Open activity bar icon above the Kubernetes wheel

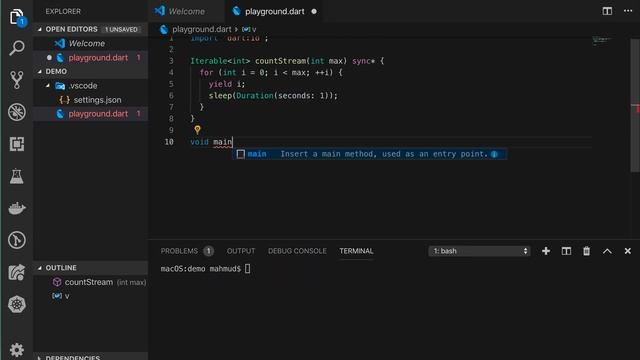(17, 272)
